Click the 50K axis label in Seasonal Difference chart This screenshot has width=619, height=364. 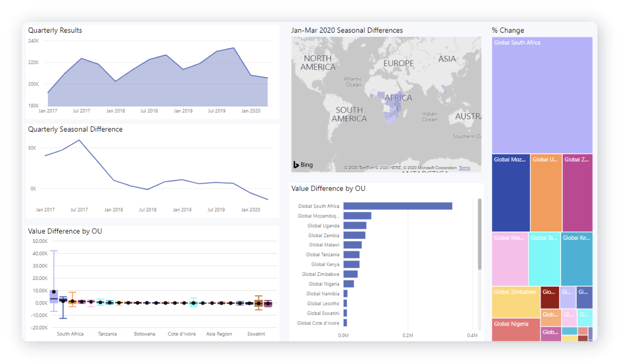[32, 148]
